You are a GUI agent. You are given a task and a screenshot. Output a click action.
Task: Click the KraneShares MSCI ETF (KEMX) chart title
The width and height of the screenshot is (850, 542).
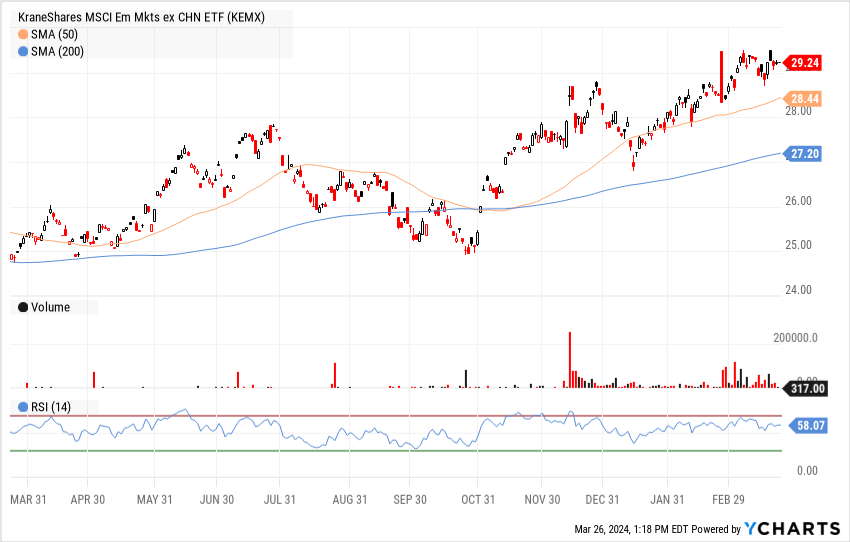(141, 18)
